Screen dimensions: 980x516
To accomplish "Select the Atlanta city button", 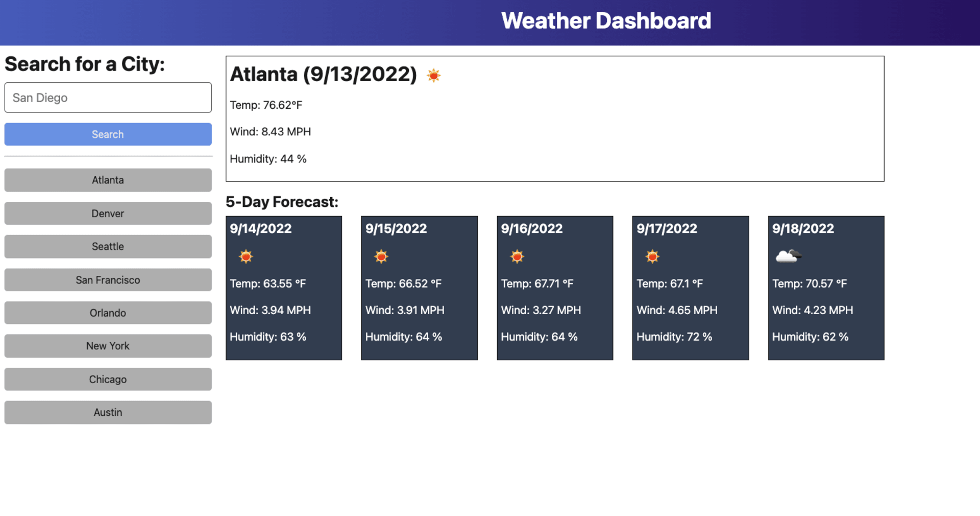I will 108,180.
